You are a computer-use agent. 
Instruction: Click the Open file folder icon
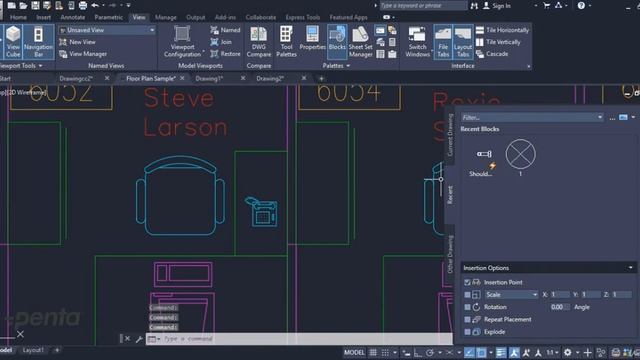pos(23,5)
